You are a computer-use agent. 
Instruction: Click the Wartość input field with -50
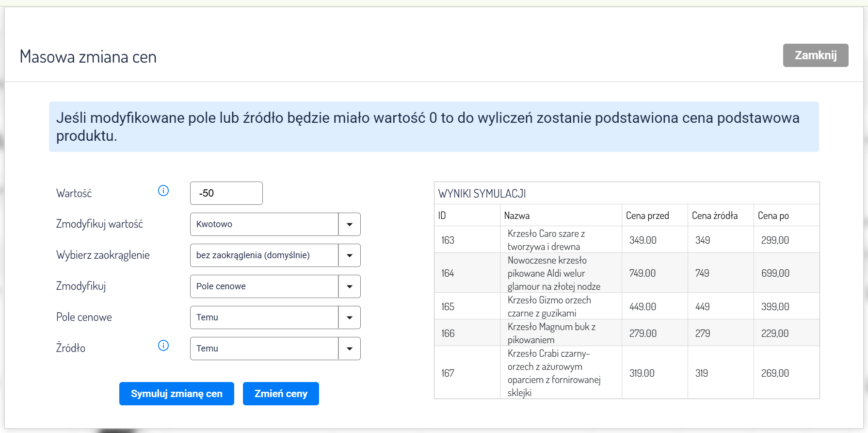pos(226,193)
